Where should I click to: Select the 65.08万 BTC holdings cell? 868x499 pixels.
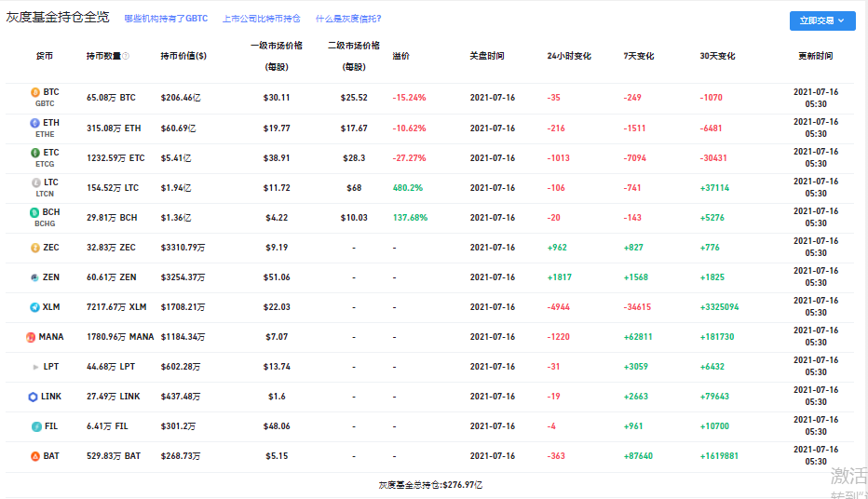coord(111,98)
